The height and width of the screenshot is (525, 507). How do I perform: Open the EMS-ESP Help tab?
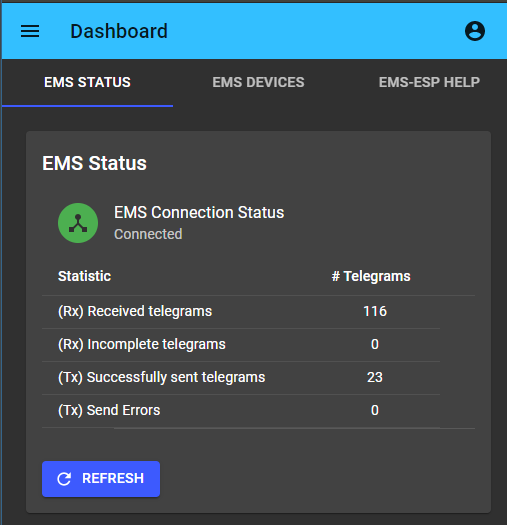click(x=429, y=82)
